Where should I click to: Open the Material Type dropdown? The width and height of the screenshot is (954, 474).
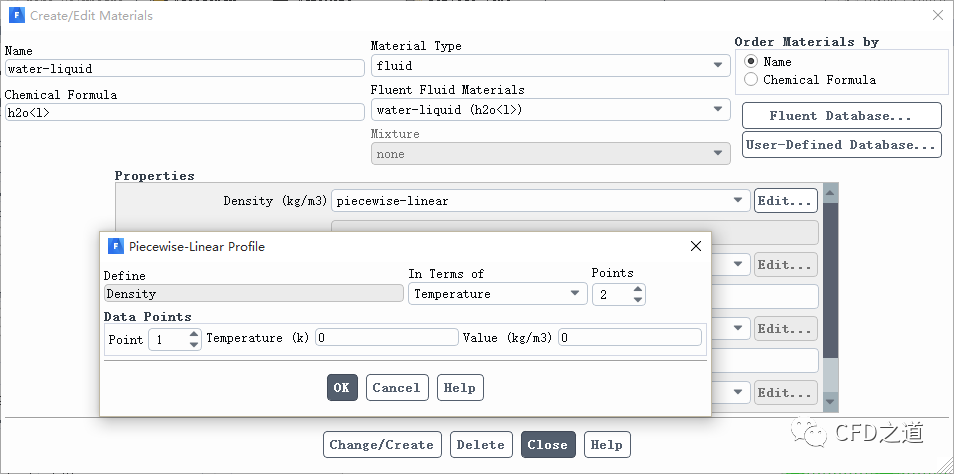(550, 66)
